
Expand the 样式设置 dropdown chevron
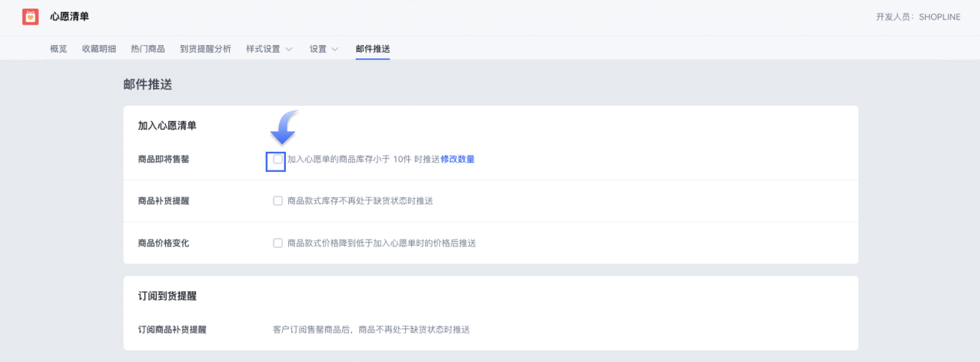point(289,49)
